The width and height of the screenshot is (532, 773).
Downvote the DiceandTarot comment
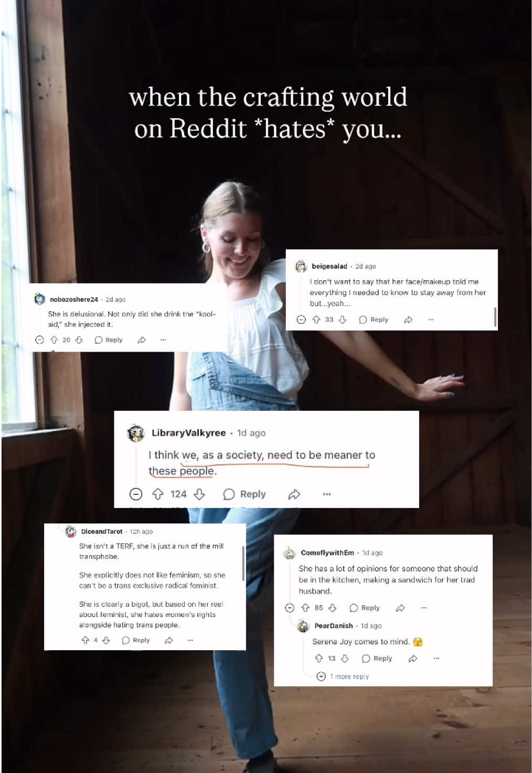coord(106,640)
